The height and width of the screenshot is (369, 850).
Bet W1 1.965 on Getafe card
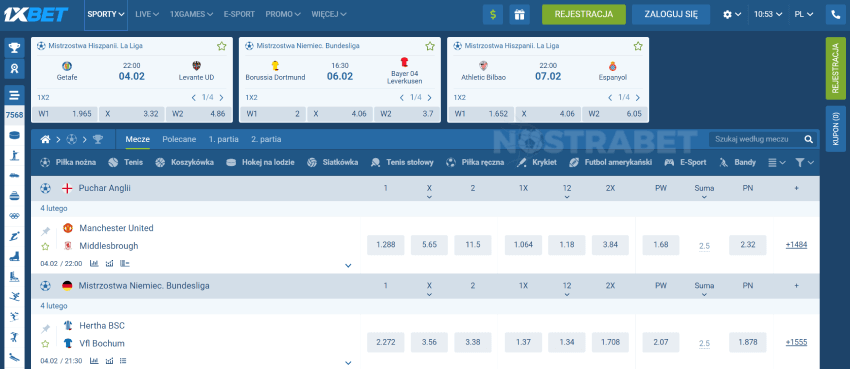(x=65, y=114)
